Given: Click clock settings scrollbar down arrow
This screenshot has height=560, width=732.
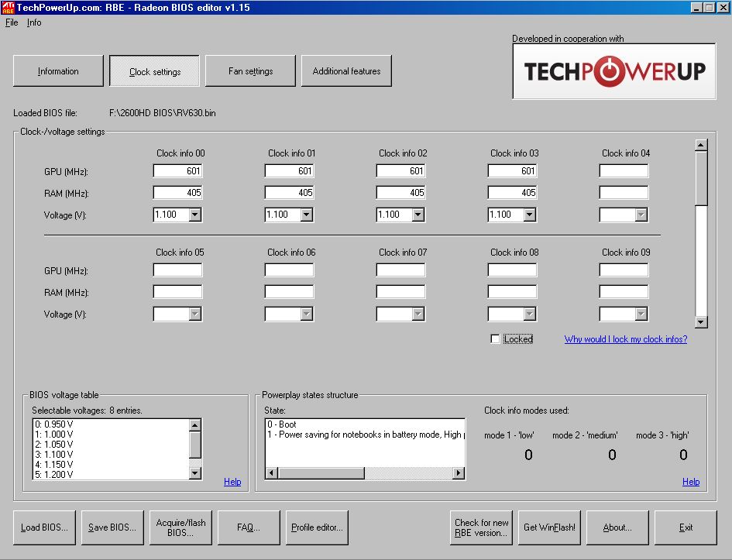Looking at the screenshot, I should pos(701,322).
